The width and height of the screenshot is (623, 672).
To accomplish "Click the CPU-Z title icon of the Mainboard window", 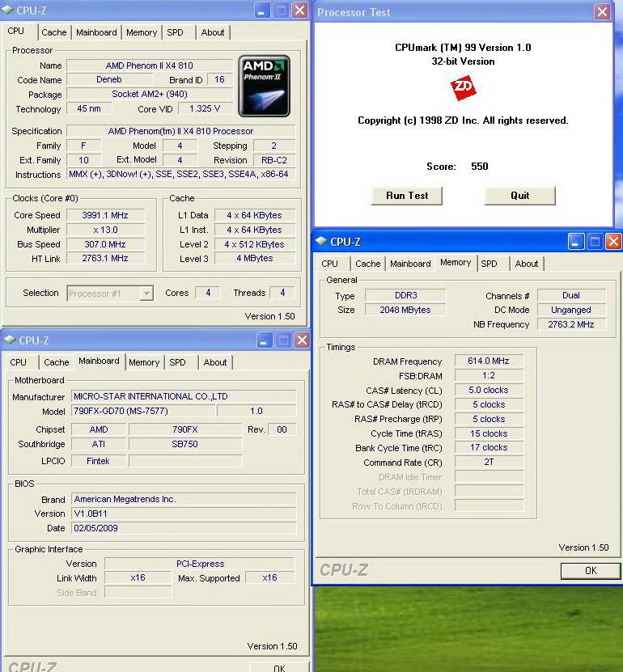I will pos(10,340).
